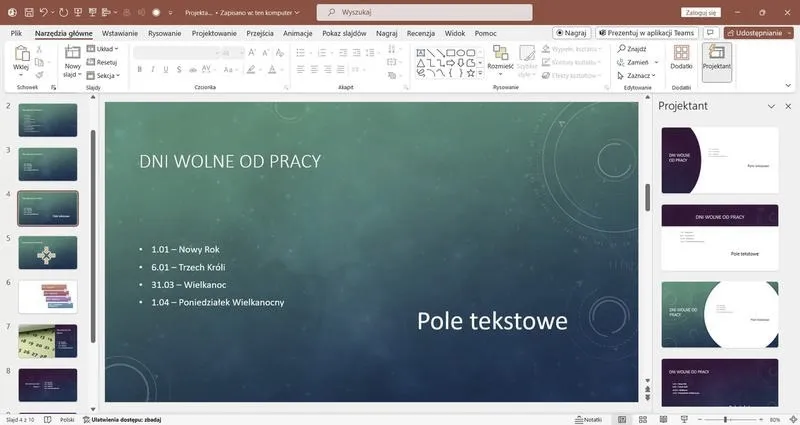This screenshot has height=425, width=800.
Task: Click the Nowy slajd icon
Action: click(72, 53)
